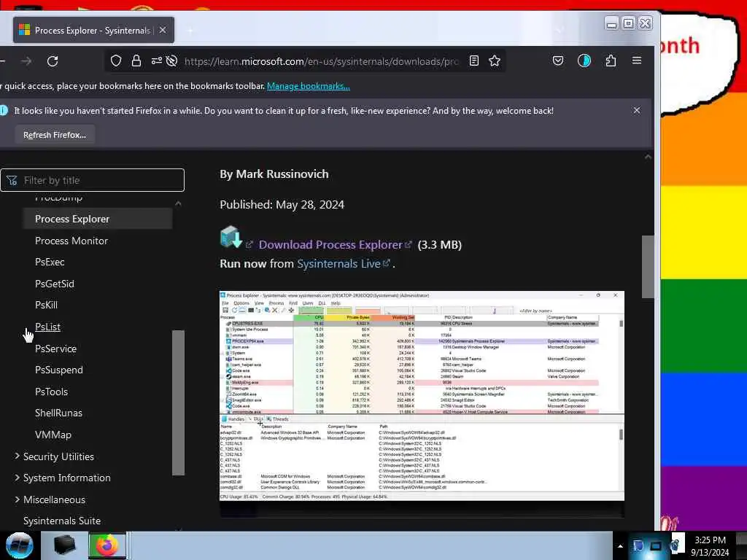This screenshot has height=560, width=747.
Task: Expand the System Information section
Action: [x=63, y=478]
